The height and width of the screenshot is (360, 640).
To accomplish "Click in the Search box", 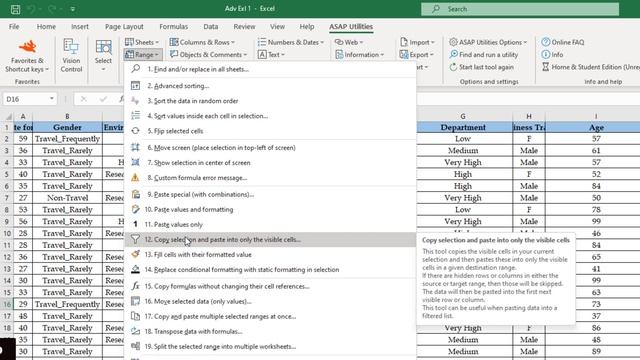I will pos(520,9).
